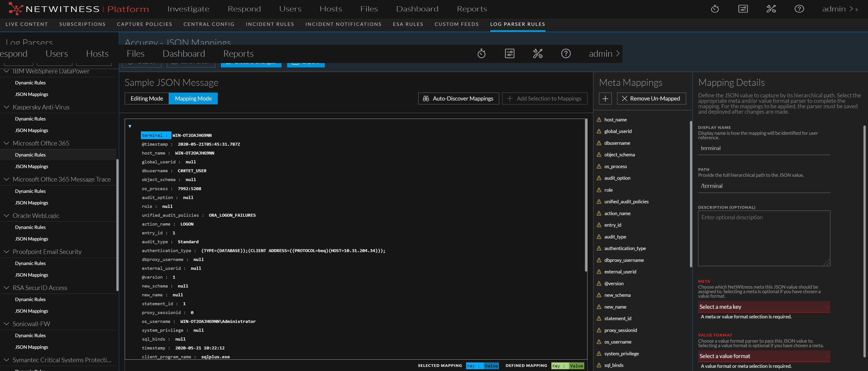
Task: Open the ESA Rules tab
Action: pyautogui.click(x=408, y=24)
